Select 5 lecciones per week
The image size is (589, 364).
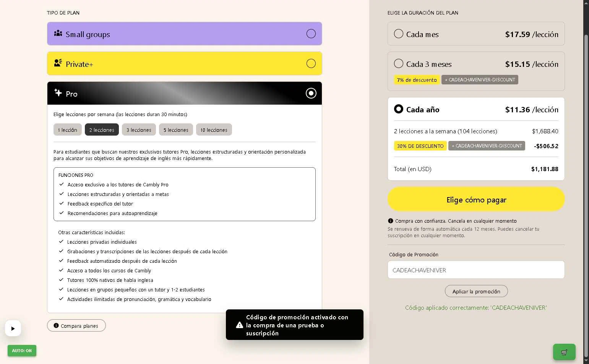(x=176, y=130)
